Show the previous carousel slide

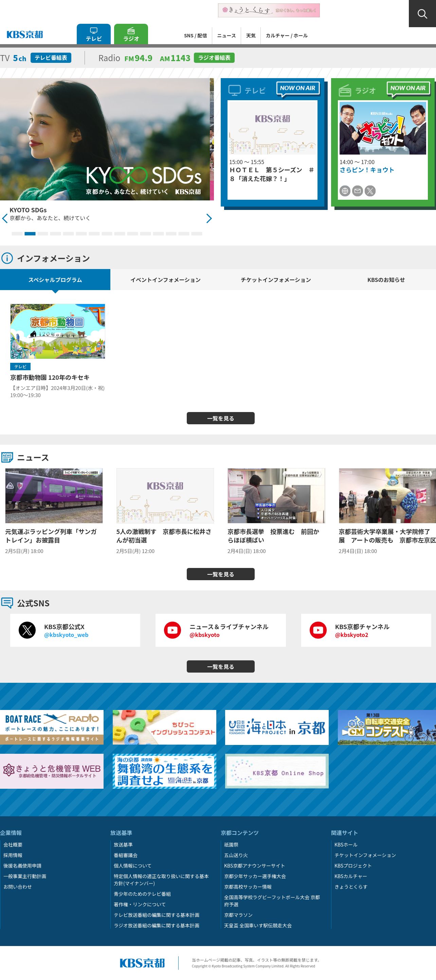(x=4, y=218)
